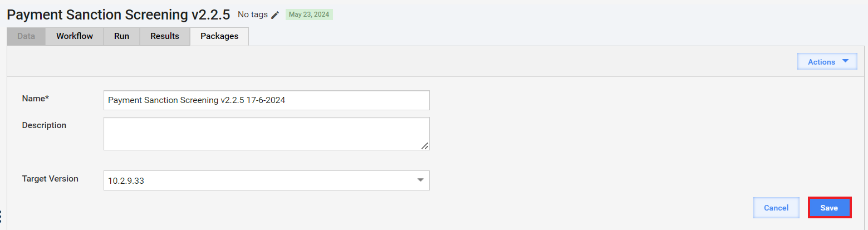This screenshot has height=230, width=868.
Task: Open the Target Version 10.2.9.33 combo box
Action: (266, 180)
